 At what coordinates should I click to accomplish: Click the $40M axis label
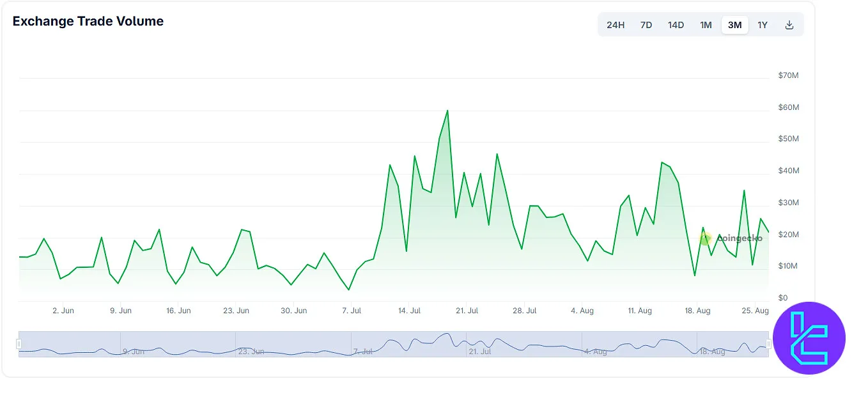pos(788,171)
